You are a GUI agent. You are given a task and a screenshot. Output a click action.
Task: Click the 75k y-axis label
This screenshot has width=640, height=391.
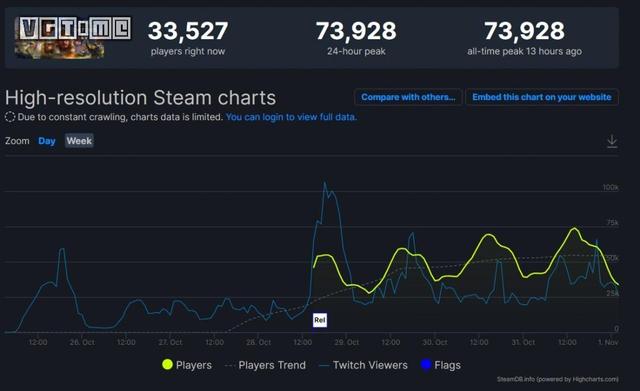(x=612, y=222)
